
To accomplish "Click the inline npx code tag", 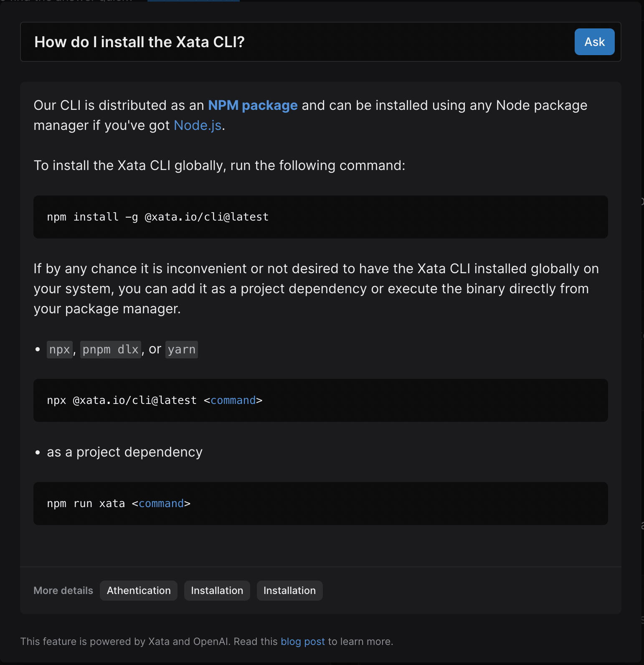I will [60, 350].
